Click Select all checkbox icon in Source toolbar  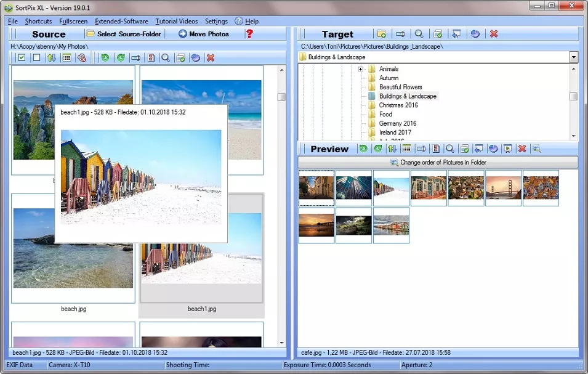[x=22, y=58]
